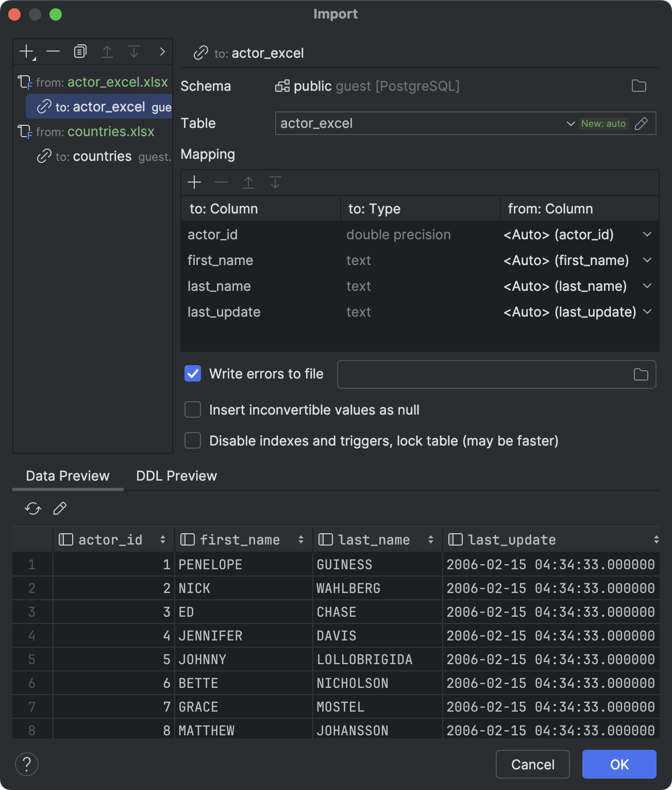Screen dimensions: 672x790
Task: Browse for the error output file
Action: [x=640, y=374]
